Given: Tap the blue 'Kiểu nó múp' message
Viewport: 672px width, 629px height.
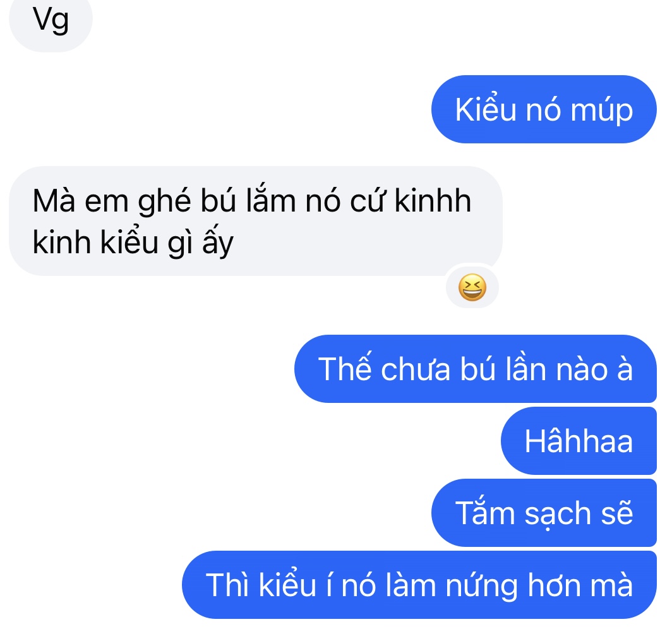Looking at the screenshot, I should [x=544, y=109].
